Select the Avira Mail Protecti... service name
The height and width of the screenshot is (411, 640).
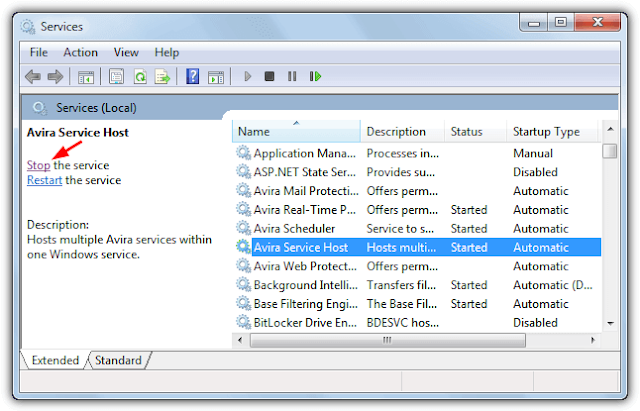pos(306,191)
